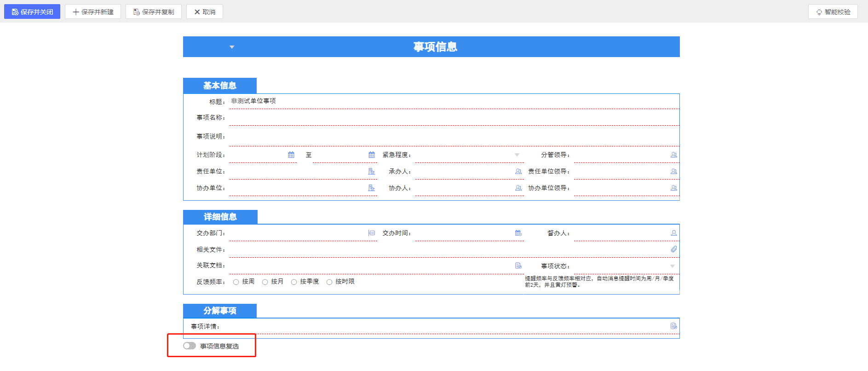Select the 分解事项 section tab
This screenshot has height=371, width=868.
pos(220,311)
